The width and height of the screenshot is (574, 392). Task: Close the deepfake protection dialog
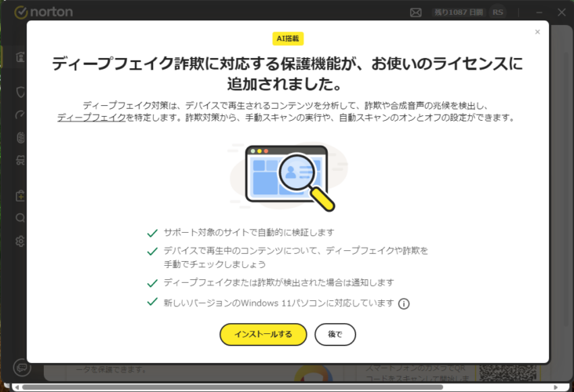tap(537, 32)
